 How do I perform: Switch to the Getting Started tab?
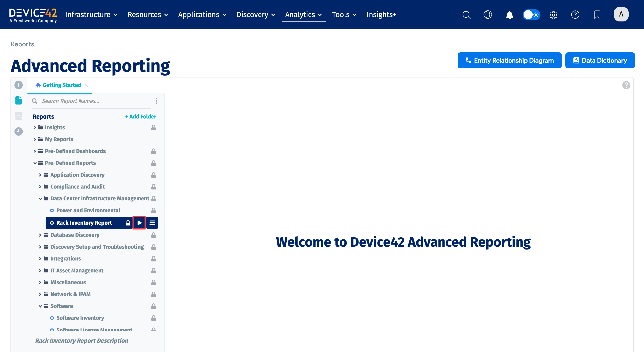click(x=59, y=85)
